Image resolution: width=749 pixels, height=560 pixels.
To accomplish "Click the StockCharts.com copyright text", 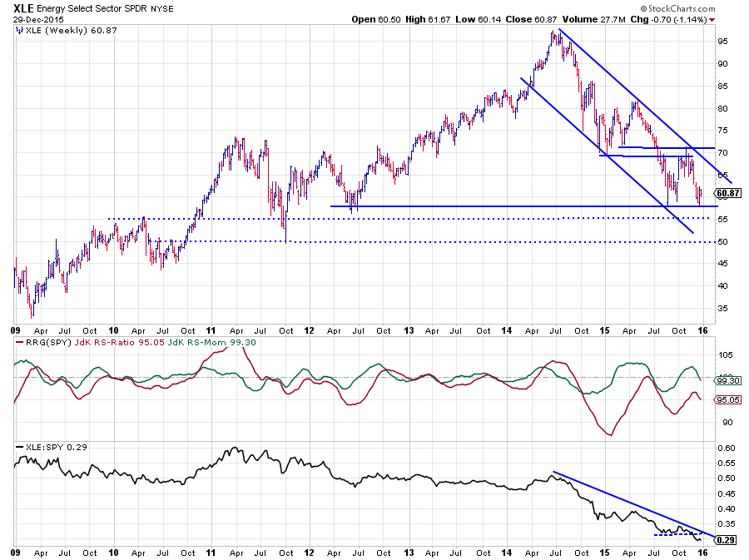I will [677, 8].
